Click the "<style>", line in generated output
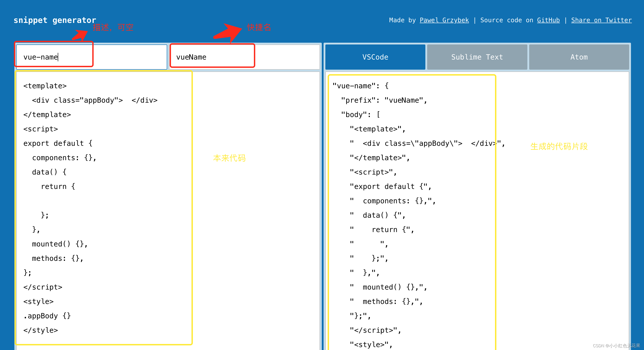Image resolution: width=644 pixels, height=350 pixels. (x=371, y=345)
